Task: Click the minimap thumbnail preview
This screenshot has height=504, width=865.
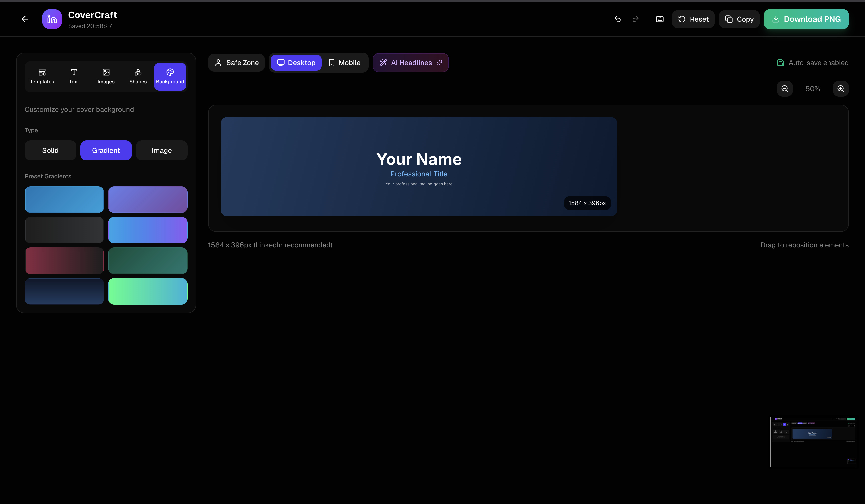Action: point(813,442)
